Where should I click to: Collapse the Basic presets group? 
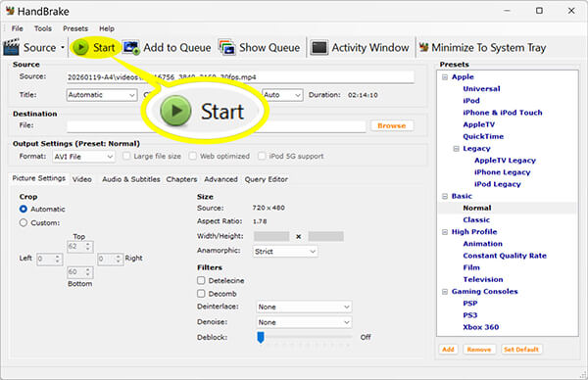445,196
